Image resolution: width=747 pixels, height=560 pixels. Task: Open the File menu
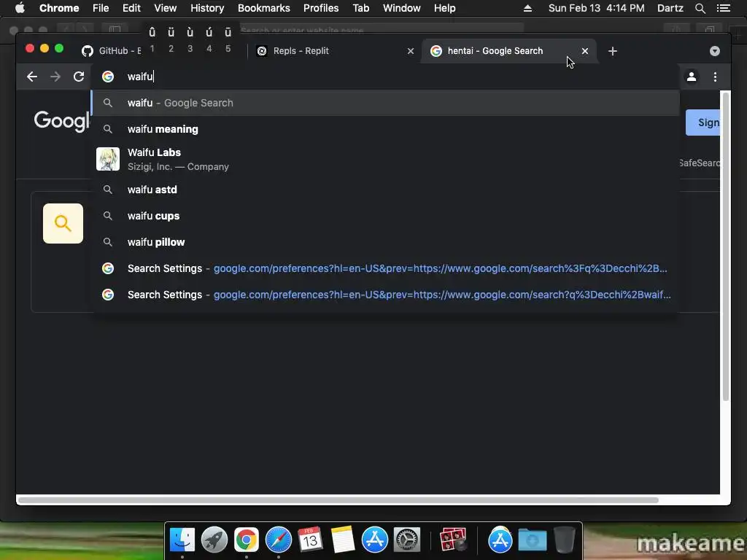click(x=101, y=8)
